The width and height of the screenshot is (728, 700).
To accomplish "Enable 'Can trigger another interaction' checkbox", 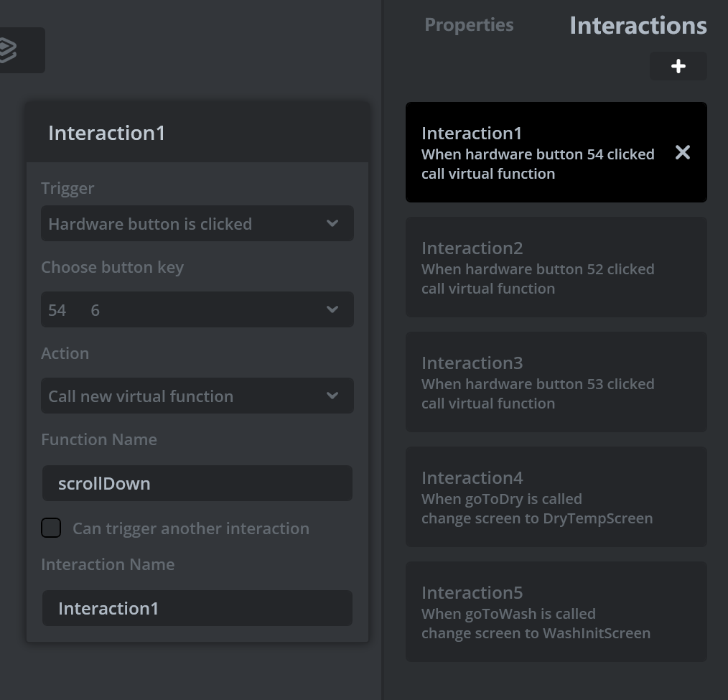I will (51, 528).
